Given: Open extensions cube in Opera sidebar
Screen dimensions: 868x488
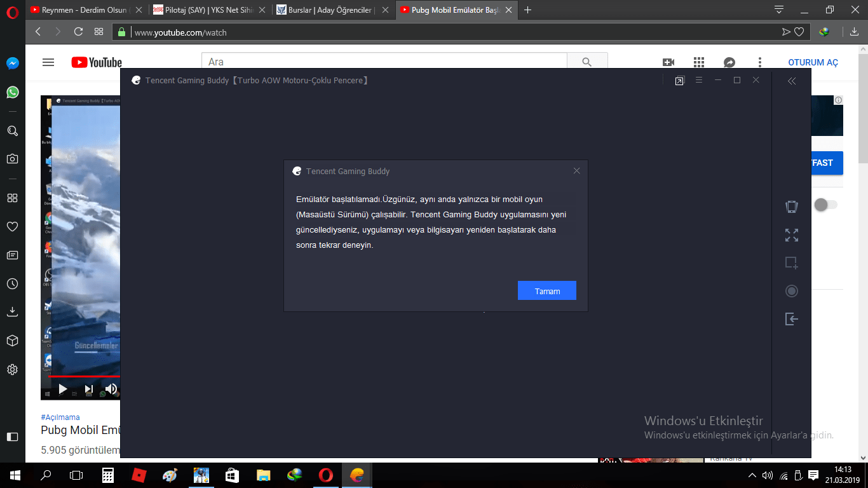Looking at the screenshot, I should [x=12, y=341].
